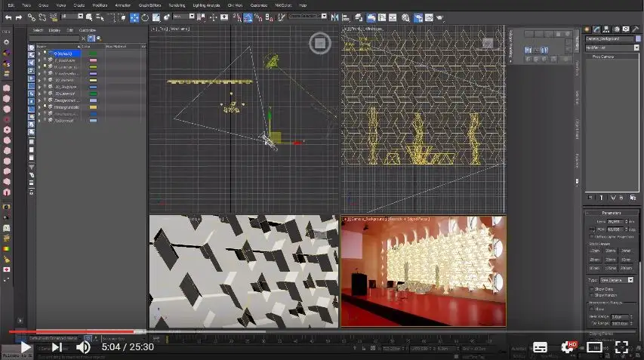Choose the Bind to Space Warp tool
This screenshot has width=644, height=360.
pos(54,17)
